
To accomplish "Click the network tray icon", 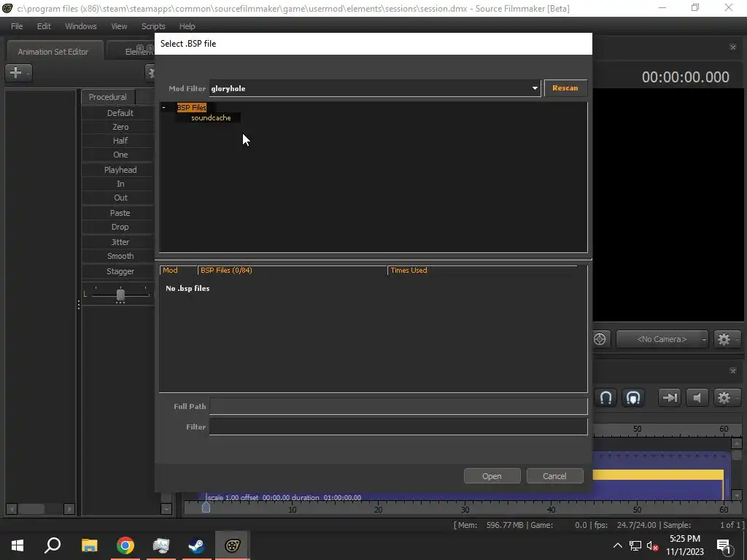I will coord(635,545).
